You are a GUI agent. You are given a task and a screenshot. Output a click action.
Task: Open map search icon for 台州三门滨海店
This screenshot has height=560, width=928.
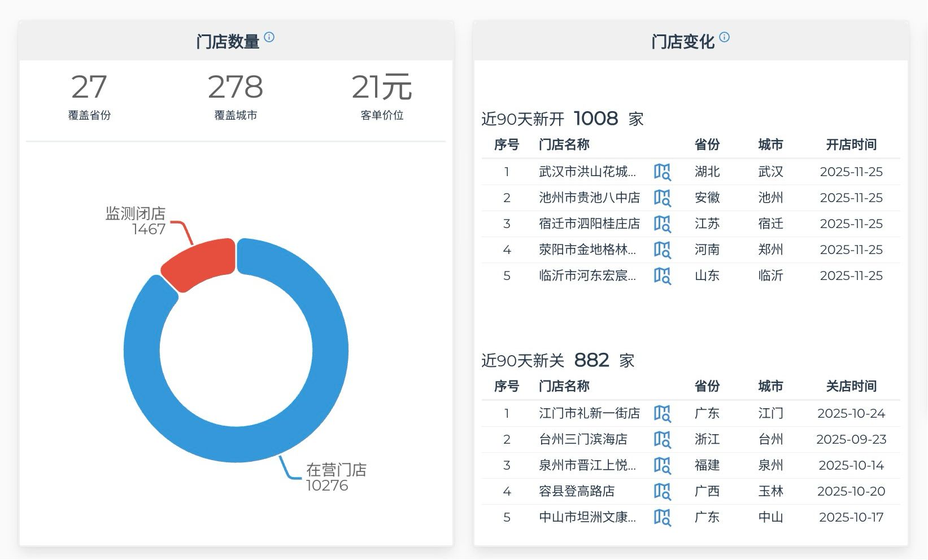click(662, 440)
